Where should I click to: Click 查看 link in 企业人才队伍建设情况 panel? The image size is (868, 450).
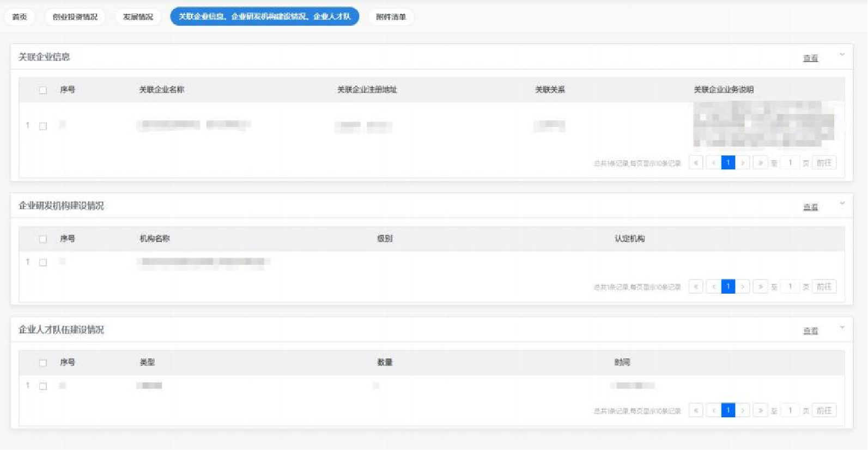pyautogui.click(x=810, y=331)
